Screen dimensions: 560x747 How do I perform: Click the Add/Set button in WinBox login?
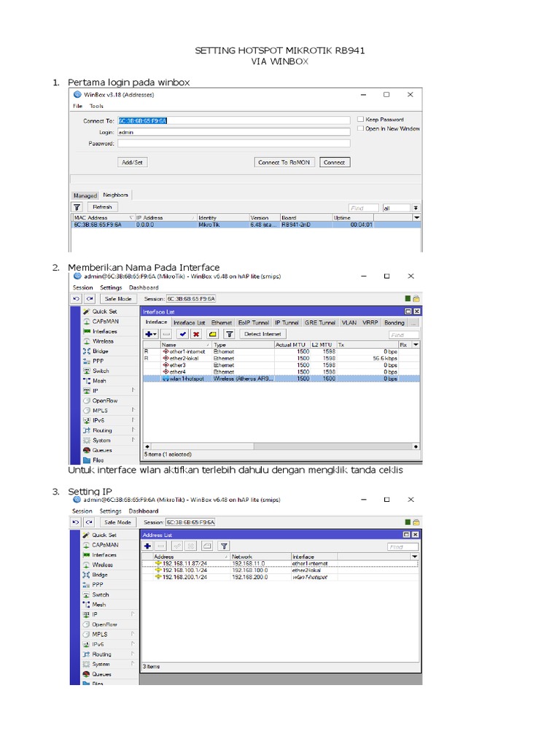coord(133,163)
